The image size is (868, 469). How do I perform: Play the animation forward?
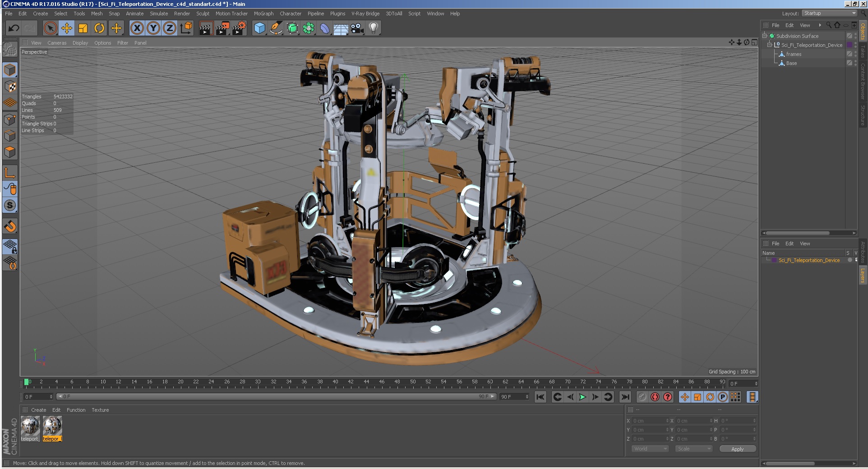(582, 397)
